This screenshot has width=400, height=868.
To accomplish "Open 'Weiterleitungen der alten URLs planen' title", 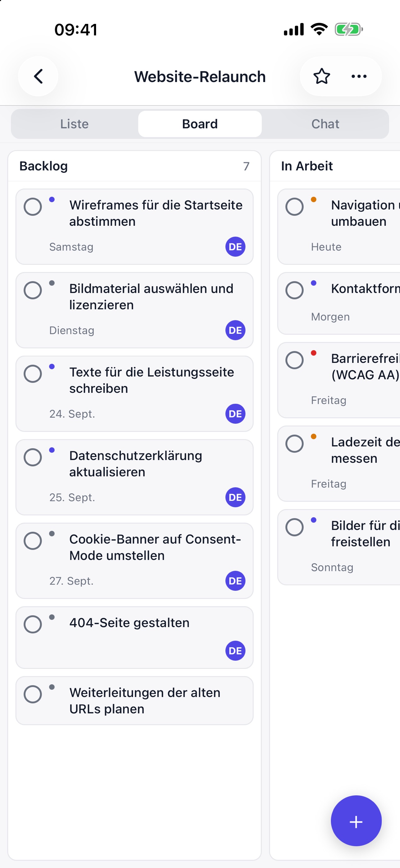I will 145,701.
